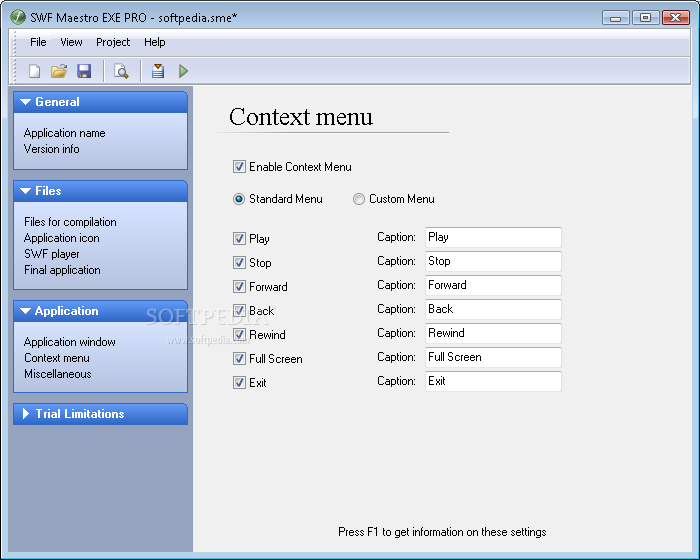Disable the Rewind checkbox
The width and height of the screenshot is (700, 560).
pos(239,334)
